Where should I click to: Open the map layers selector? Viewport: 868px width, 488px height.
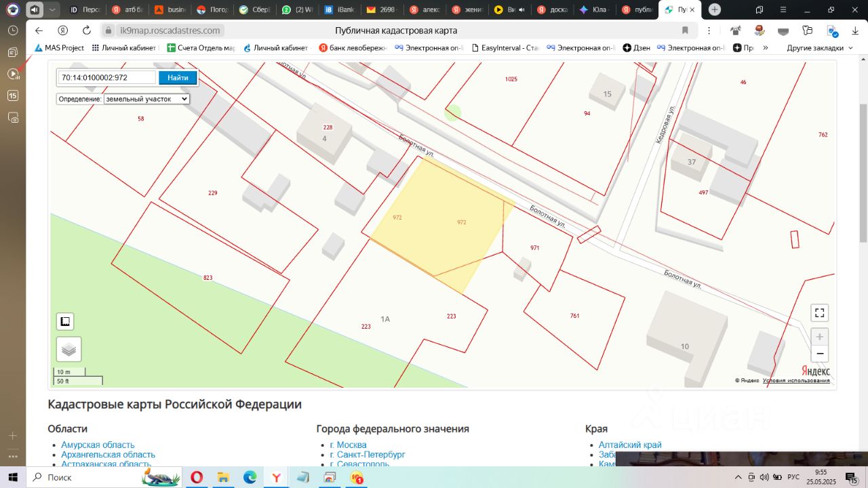click(68, 349)
